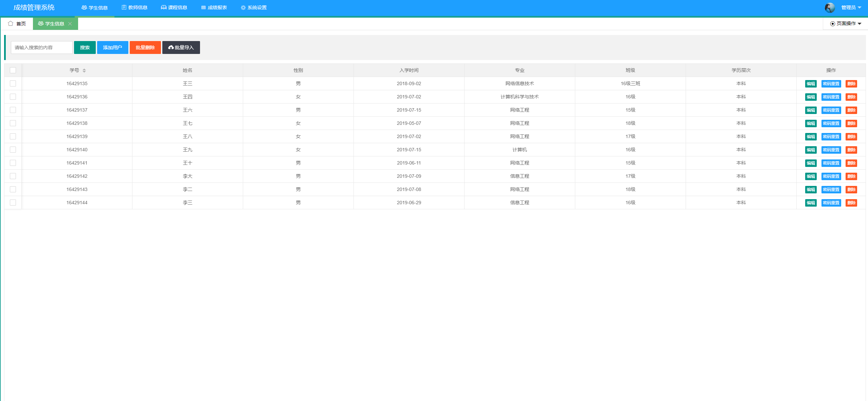Click the admin avatar picture
This screenshot has width=868, height=401.
(x=830, y=7)
